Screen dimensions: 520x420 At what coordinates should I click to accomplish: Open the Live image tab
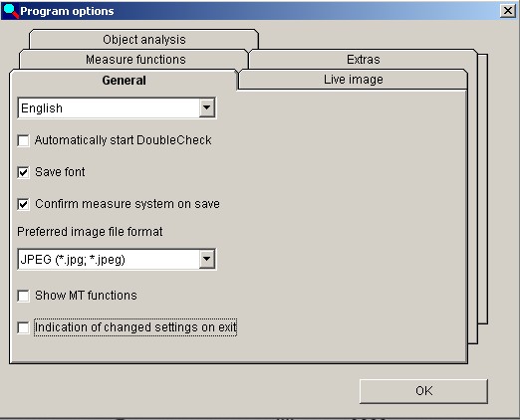click(x=354, y=80)
